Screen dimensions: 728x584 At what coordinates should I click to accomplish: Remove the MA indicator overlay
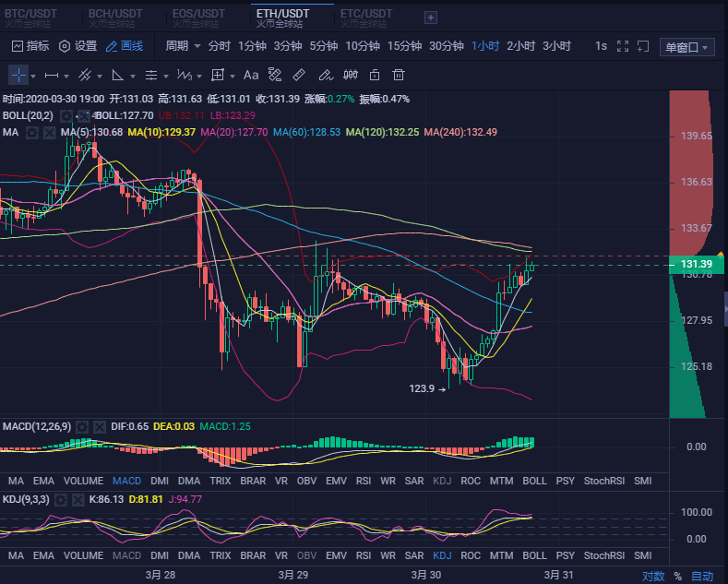[49, 133]
